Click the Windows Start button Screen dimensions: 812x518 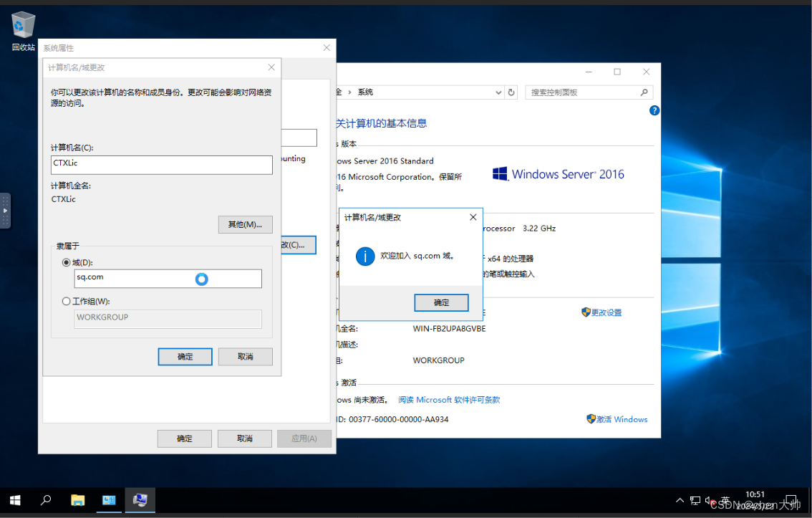coord(15,500)
